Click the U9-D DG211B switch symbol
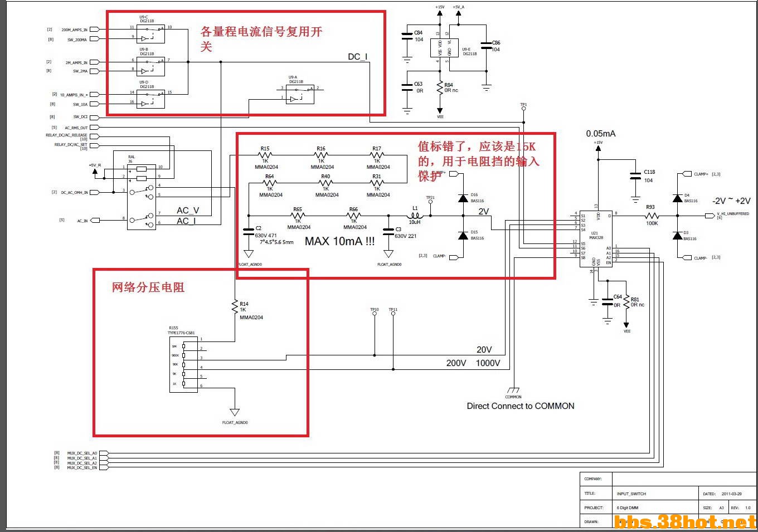Screen dimensions: 758x532 coord(150,99)
